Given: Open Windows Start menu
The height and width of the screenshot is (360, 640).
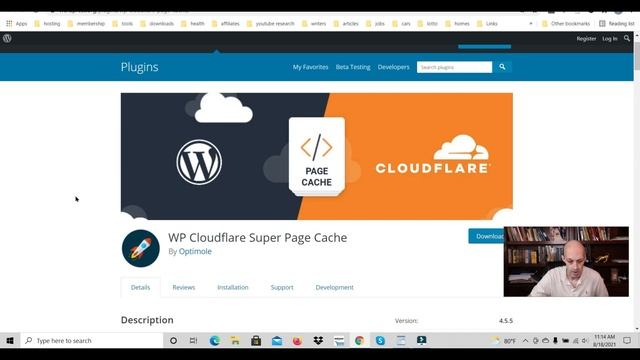Looking at the screenshot, I should coord(10,340).
